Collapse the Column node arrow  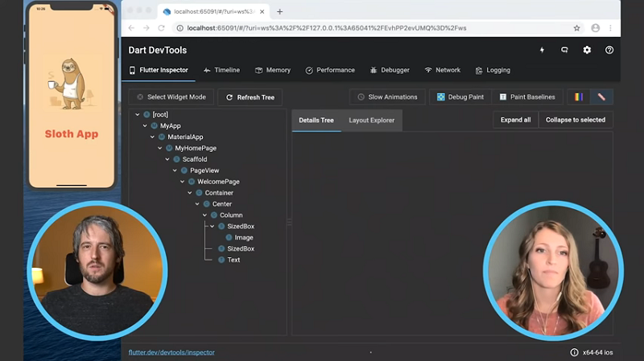tap(204, 215)
